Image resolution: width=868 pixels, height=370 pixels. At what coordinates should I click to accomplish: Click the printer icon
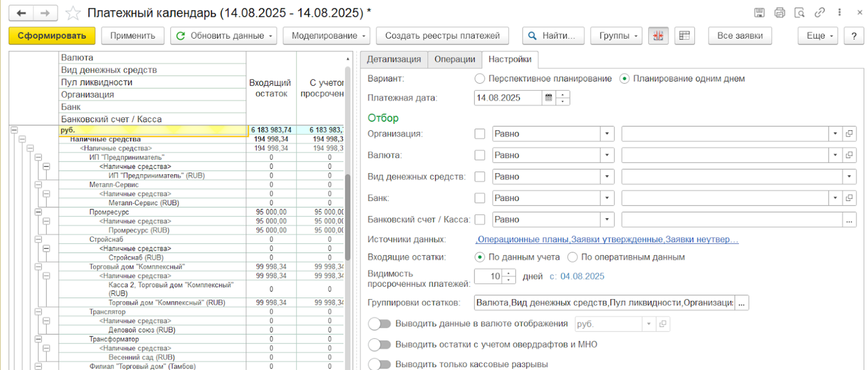pos(779,13)
